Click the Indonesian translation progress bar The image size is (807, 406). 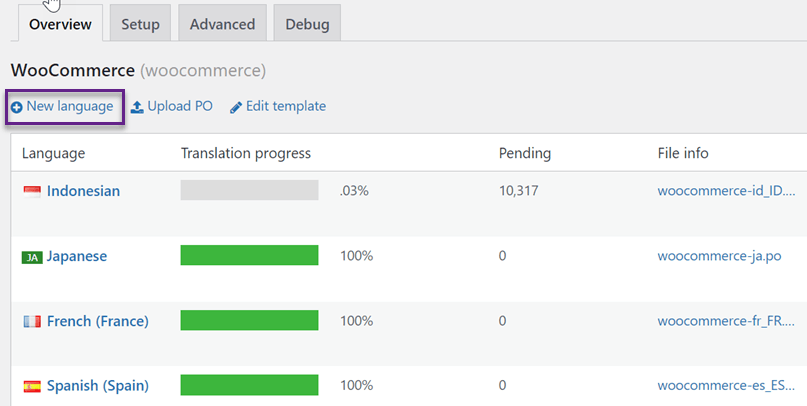click(250, 190)
